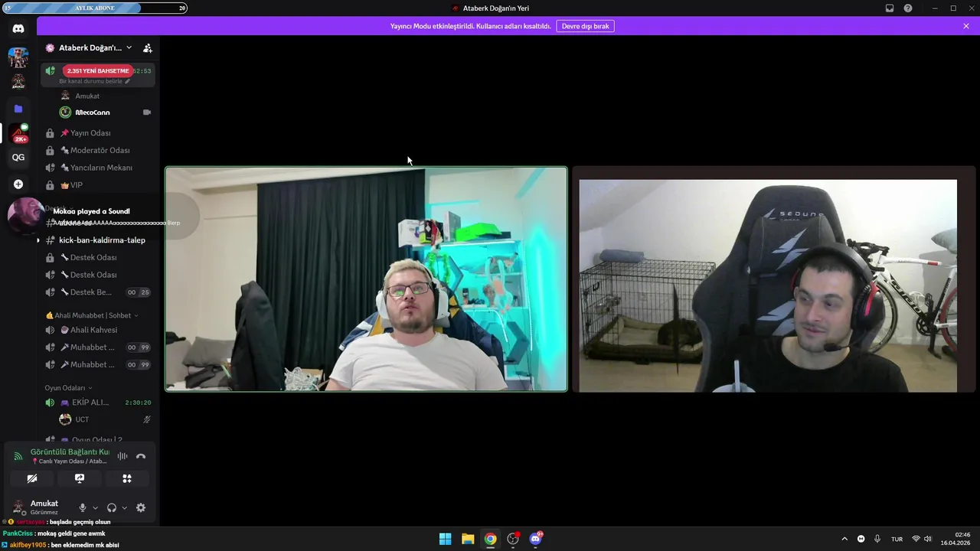Collapse Ahali Muhabbet | Sohbet category
Screen dimensions: 980x551
click(92, 315)
